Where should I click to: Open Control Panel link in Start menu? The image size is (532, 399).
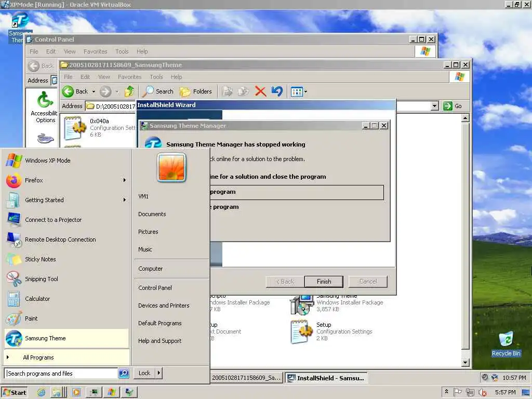tap(155, 288)
